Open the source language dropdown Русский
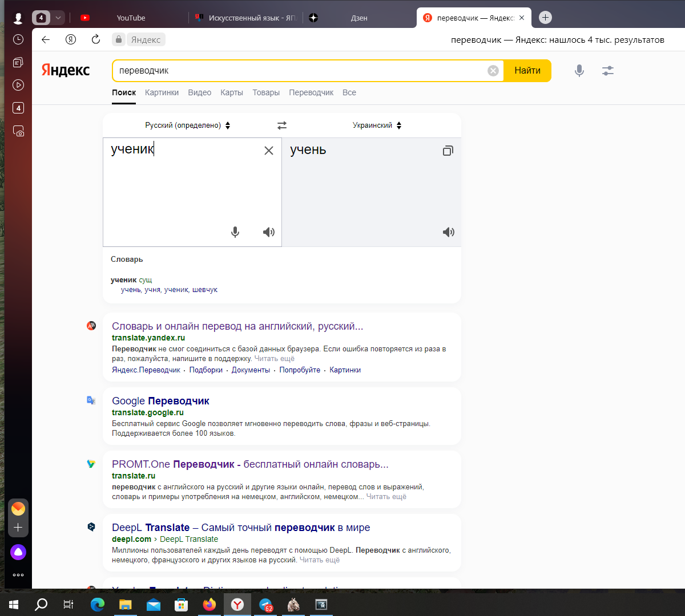Screen dimensions: 685x616 [x=187, y=125]
